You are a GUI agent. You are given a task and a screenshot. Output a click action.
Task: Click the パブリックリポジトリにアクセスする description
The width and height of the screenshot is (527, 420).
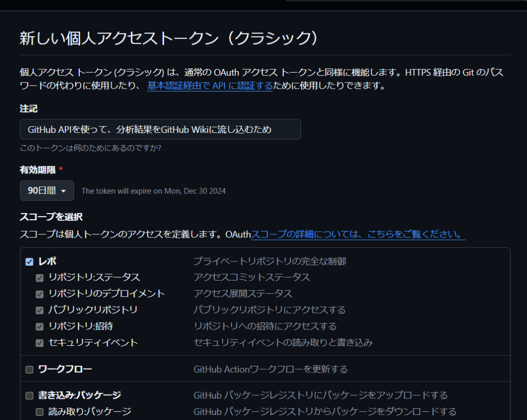point(270,310)
